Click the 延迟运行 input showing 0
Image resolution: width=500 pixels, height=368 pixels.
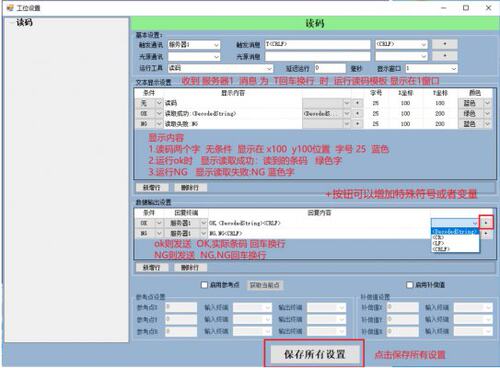(x=329, y=68)
